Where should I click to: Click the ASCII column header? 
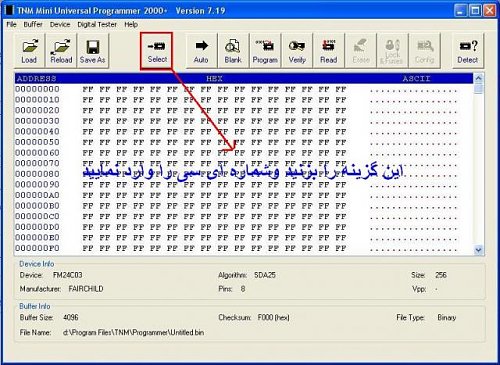[x=416, y=79]
